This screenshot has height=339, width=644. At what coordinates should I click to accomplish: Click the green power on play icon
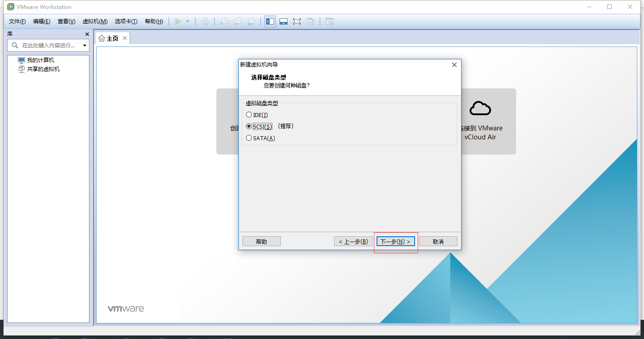(x=178, y=21)
